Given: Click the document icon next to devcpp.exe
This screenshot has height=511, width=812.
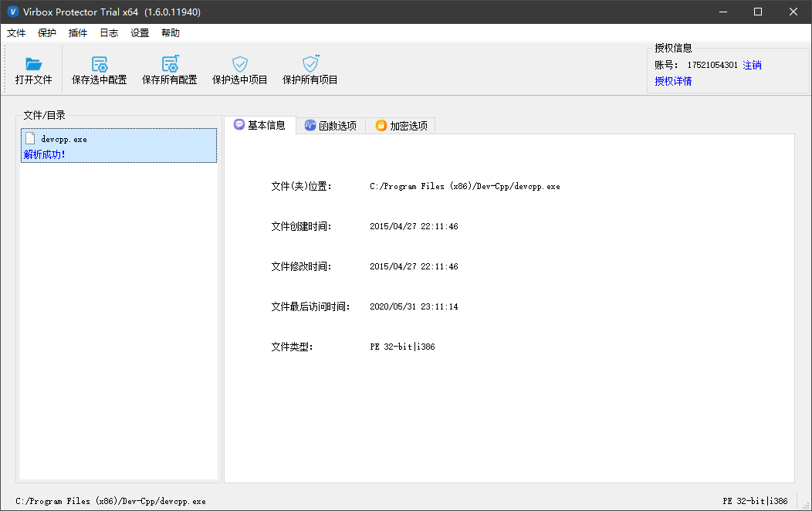Looking at the screenshot, I should click(x=31, y=139).
